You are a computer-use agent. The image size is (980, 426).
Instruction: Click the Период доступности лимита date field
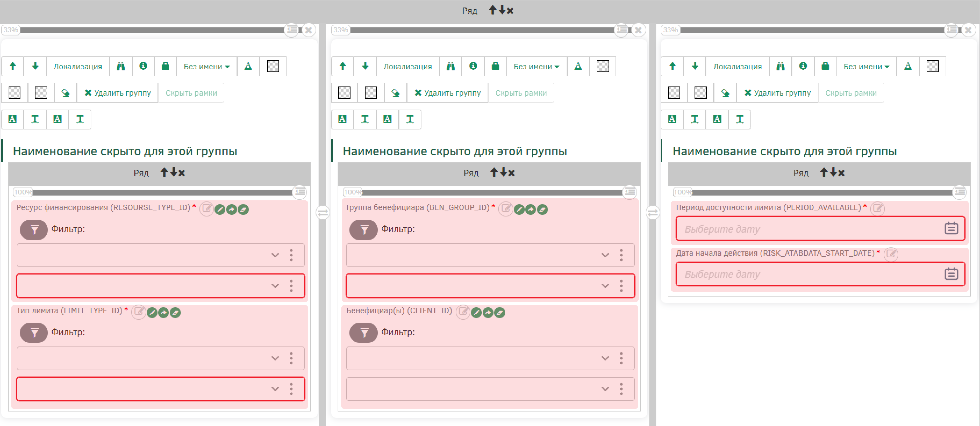pyautogui.click(x=820, y=228)
